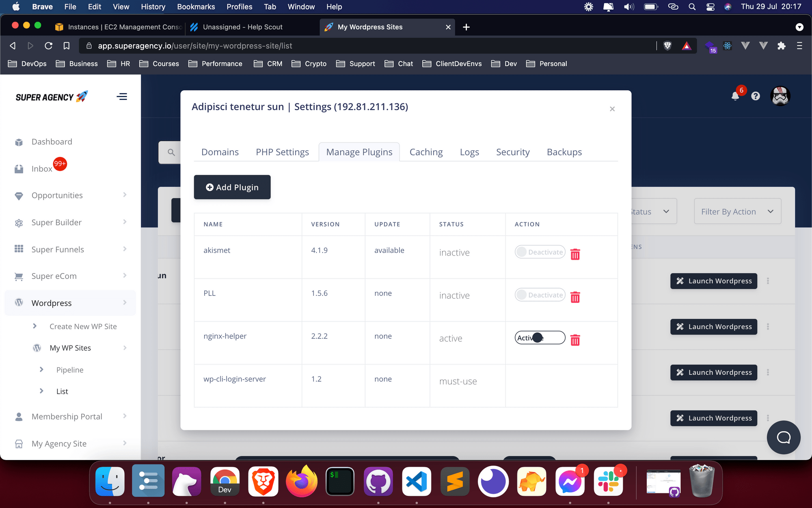Toggle akismet plugin activation switch

click(540, 252)
